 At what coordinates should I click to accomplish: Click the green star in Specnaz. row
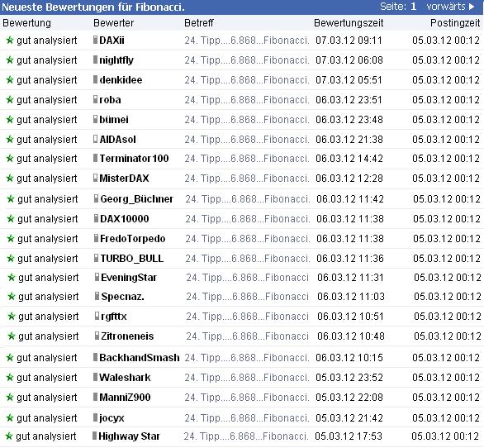point(11,296)
